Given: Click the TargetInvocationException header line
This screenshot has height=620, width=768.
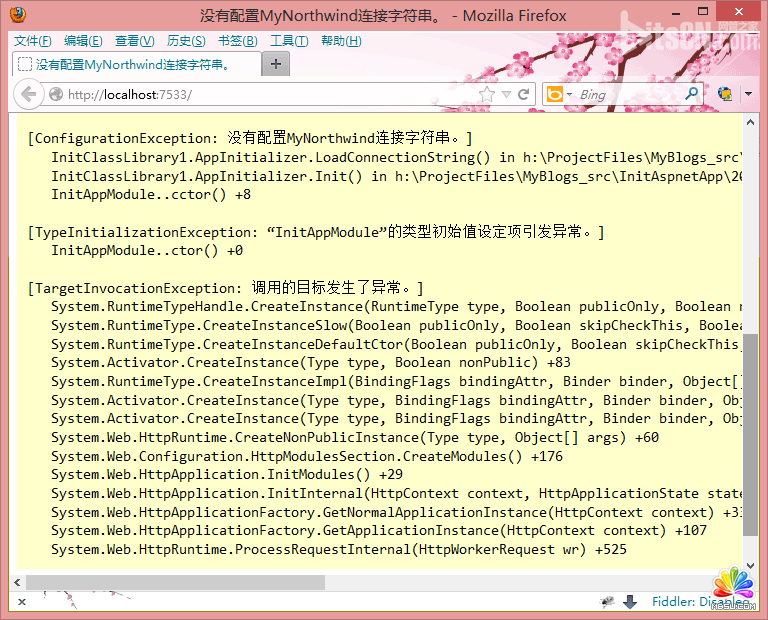Looking at the screenshot, I should click(x=226, y=287).
